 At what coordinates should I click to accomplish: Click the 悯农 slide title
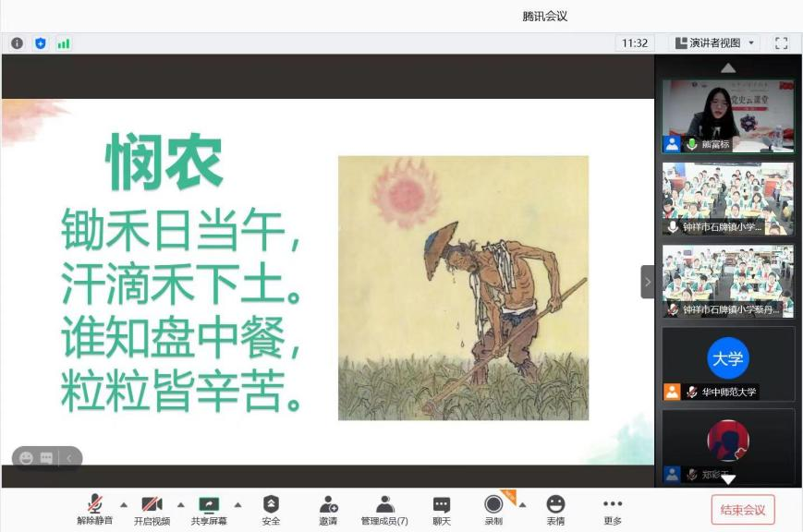coord(164,161)
